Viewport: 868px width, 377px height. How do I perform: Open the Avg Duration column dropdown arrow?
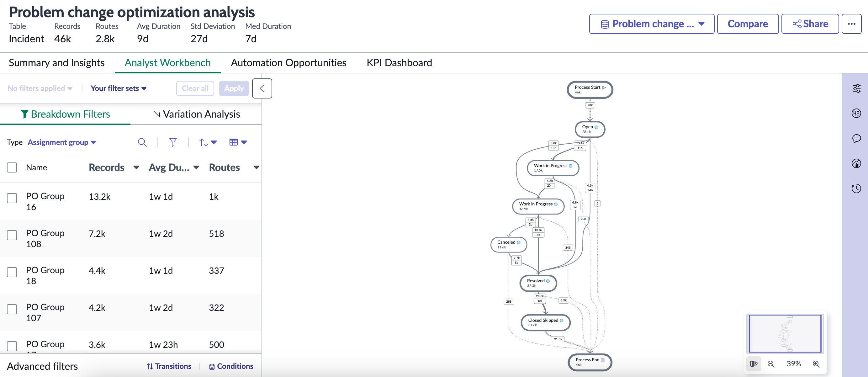[196, 167]
